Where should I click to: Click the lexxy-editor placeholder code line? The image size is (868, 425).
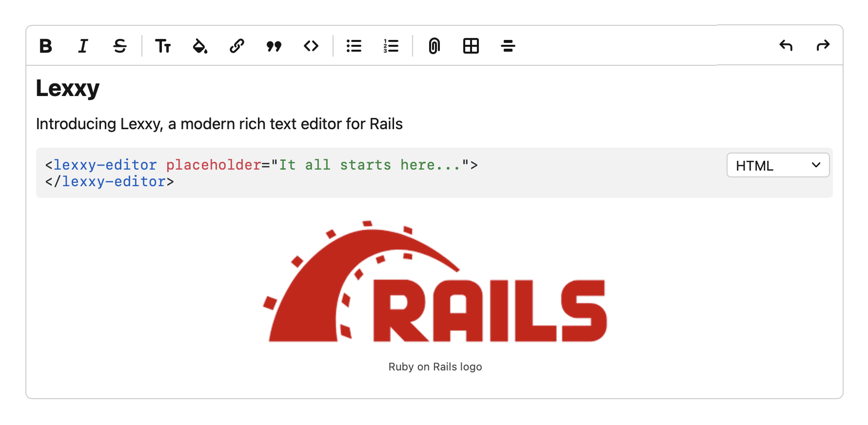click(x=261, y=165)
